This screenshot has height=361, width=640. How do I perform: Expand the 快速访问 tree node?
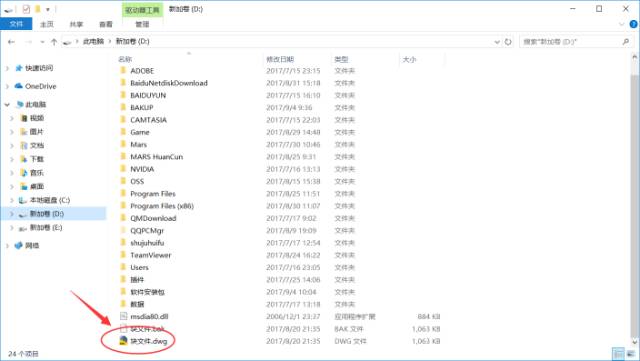tap(7, 68)
